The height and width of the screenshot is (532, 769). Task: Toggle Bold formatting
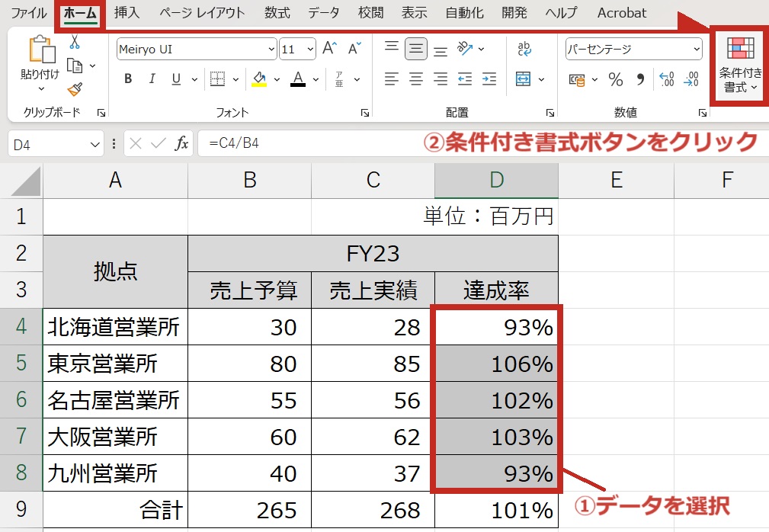coord(128,79)
